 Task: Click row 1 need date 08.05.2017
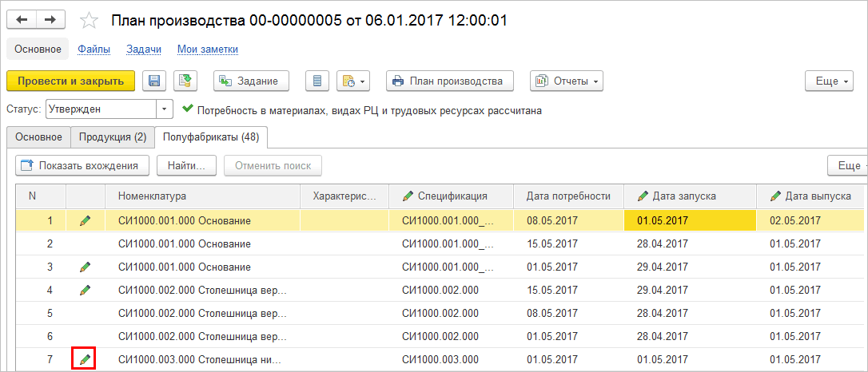(x=568, y=220)
